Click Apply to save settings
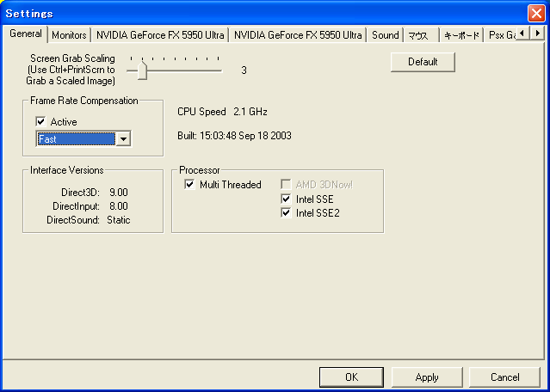The width and height of the screenshot is (550, 392). point(426,377)
